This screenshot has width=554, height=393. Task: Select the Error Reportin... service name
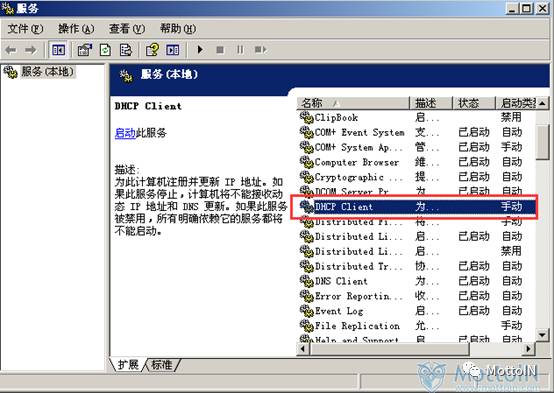358,296
